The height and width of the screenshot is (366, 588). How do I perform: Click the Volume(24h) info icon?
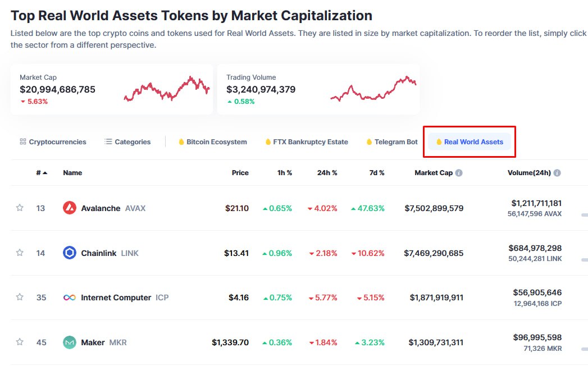coord(557,173)
